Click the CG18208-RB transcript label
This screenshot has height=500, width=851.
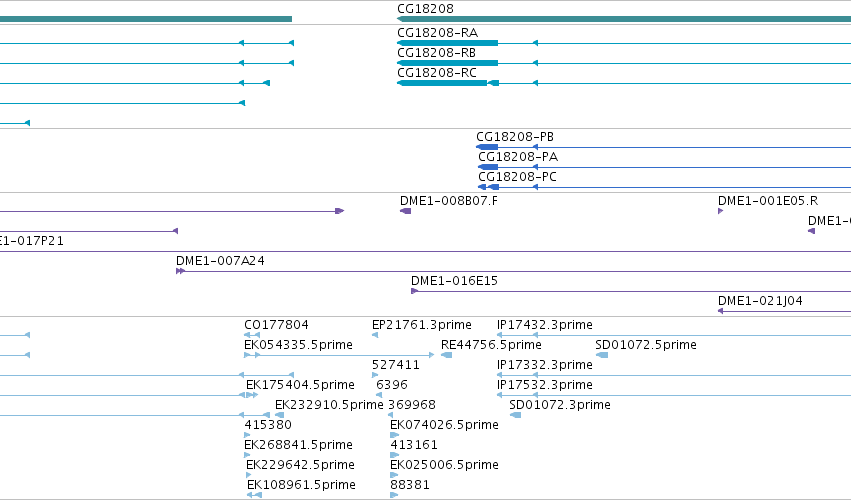coord(436,53)
